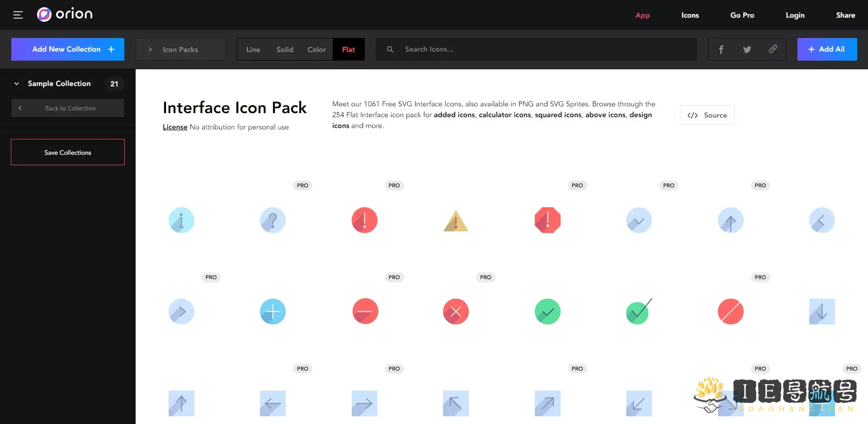Select the red cross circle icon
This screenshot has height=424, width=868.
coord(455,311)
